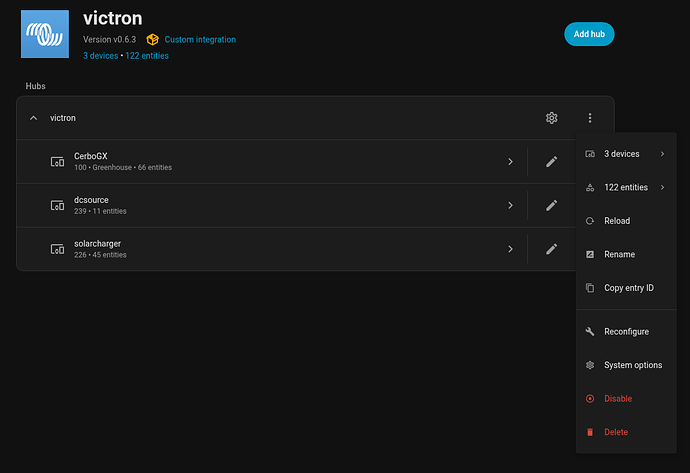
Task: Choose Reload from the menu
Action: click(x=626, y=221)
